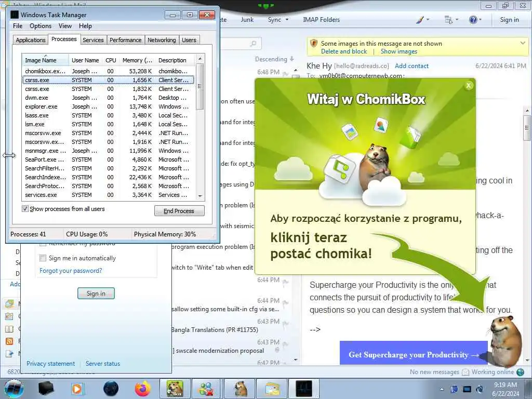
Task: Click the Working online globe icon in status bar
Action: point(520,372)
